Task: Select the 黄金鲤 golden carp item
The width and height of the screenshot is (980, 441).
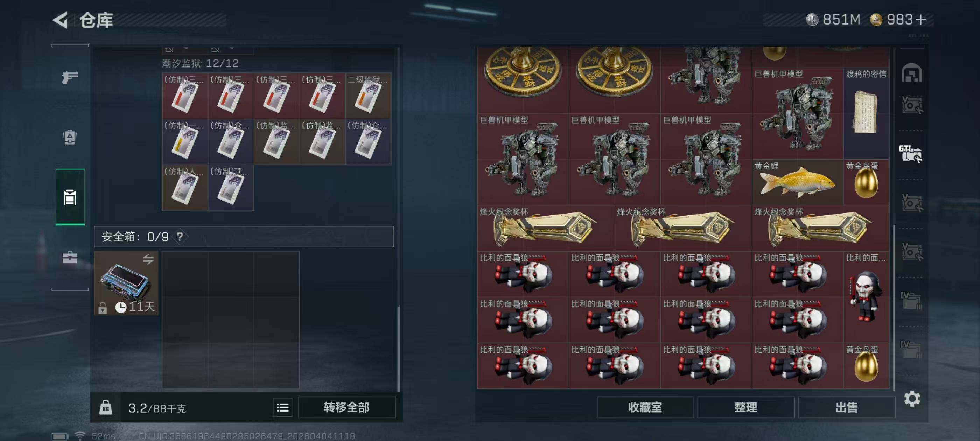Action: (798, 182)
